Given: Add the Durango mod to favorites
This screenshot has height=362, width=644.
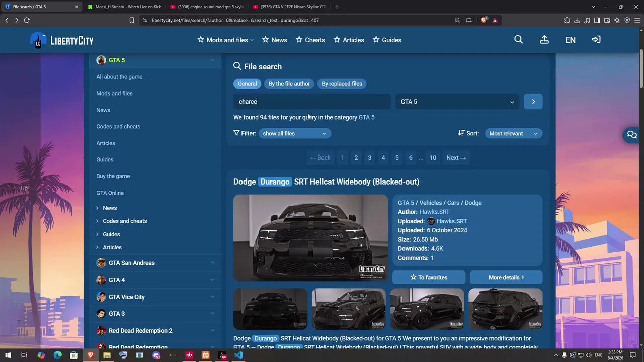Looking at the screenshot, I should click(x=429, y=277).
